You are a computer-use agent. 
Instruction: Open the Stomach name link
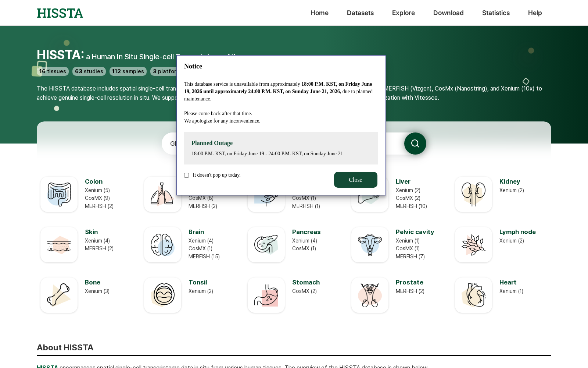coord(306,282)
